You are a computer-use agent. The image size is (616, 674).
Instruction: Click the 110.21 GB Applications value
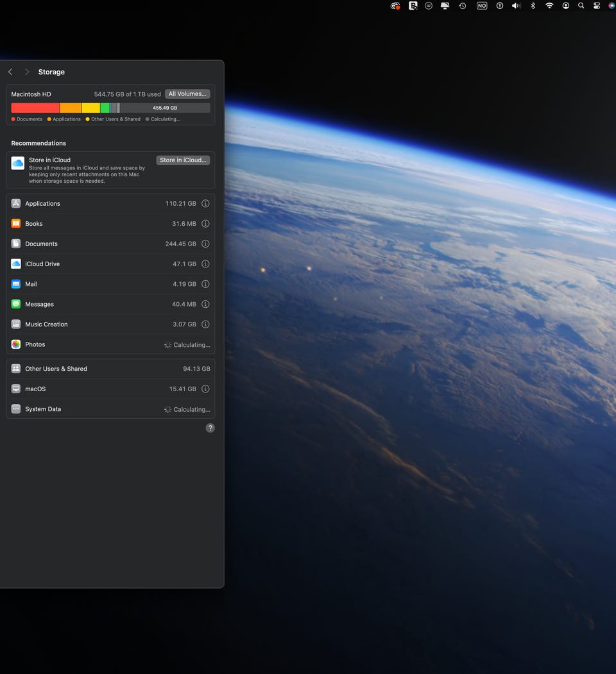point(181,203)
